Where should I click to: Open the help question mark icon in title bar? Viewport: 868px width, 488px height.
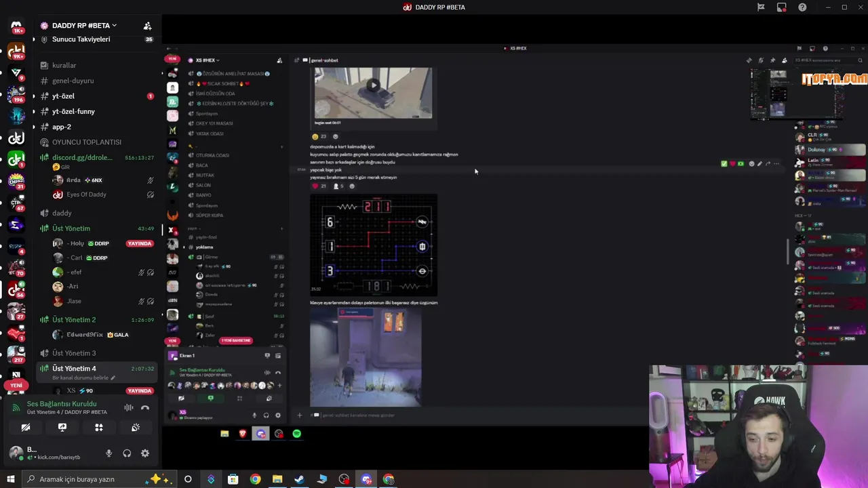(x=803, y=7)
